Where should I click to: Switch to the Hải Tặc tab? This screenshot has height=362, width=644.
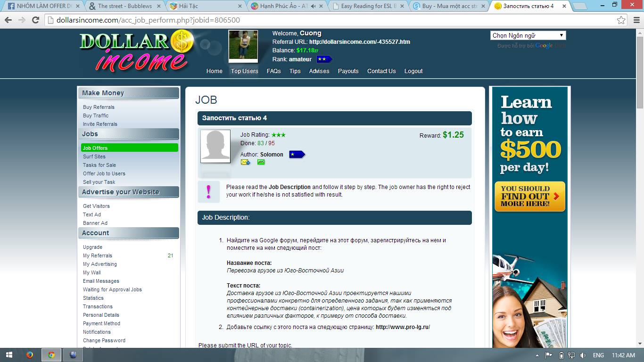click(x=206, y=6)
